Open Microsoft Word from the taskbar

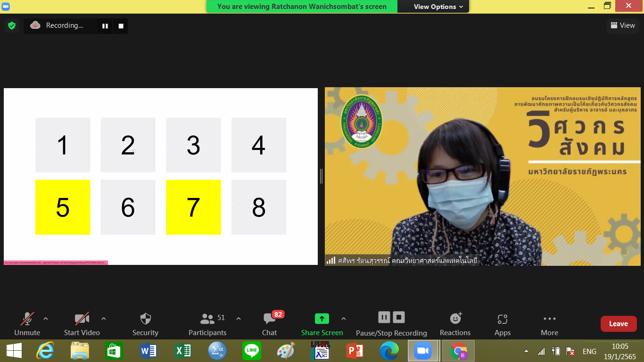148,351
